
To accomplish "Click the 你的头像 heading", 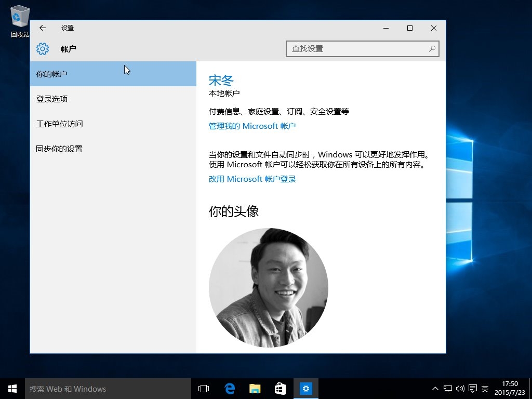I will click(x=233, y=211).
